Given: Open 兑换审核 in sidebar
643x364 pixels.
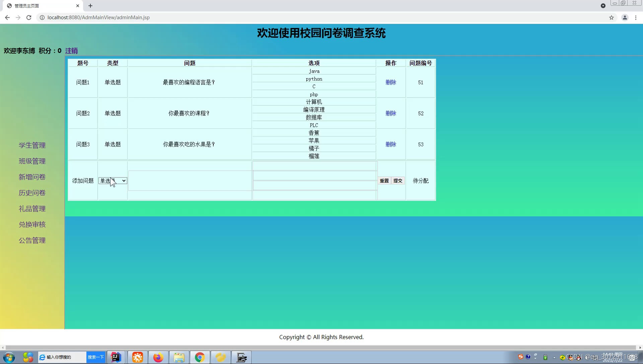Looking at the screenshot, I should coord(32,224).
